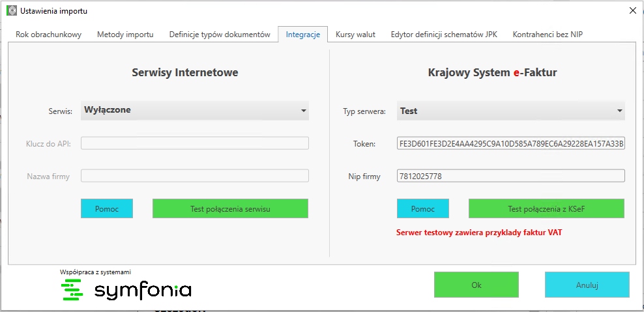Click the 'Serwis:' label
The width and height of the screenshot is (644, 312).
[61, 111]
